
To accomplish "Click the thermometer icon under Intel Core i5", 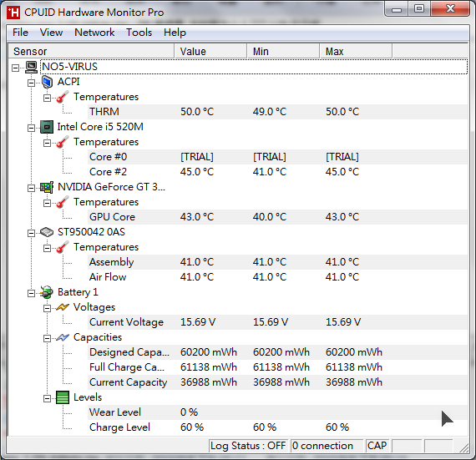I will [x=63, y=142].
